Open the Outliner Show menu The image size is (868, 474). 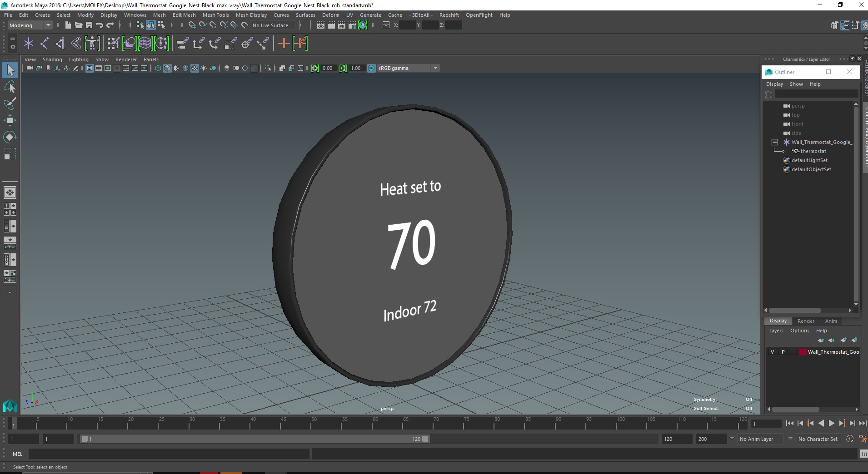click(796, 84)
